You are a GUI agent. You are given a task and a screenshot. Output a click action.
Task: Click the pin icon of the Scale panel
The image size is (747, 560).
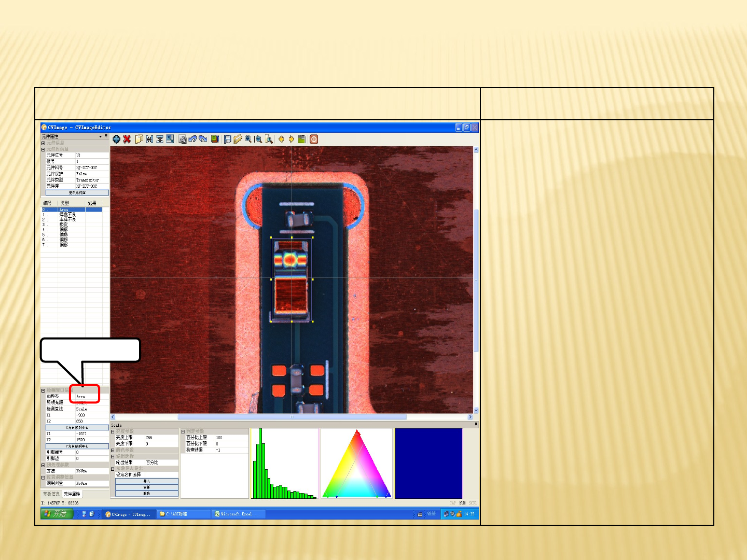tap(476, 425)
